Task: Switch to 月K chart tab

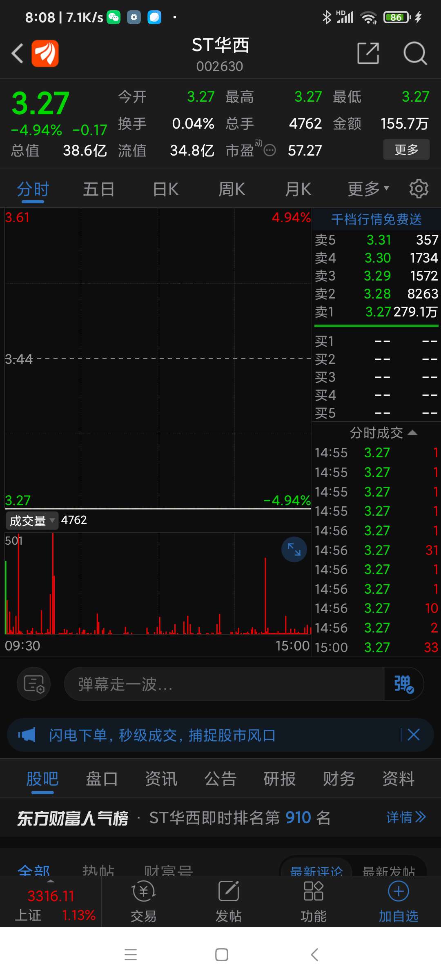Action: point(298,189)
